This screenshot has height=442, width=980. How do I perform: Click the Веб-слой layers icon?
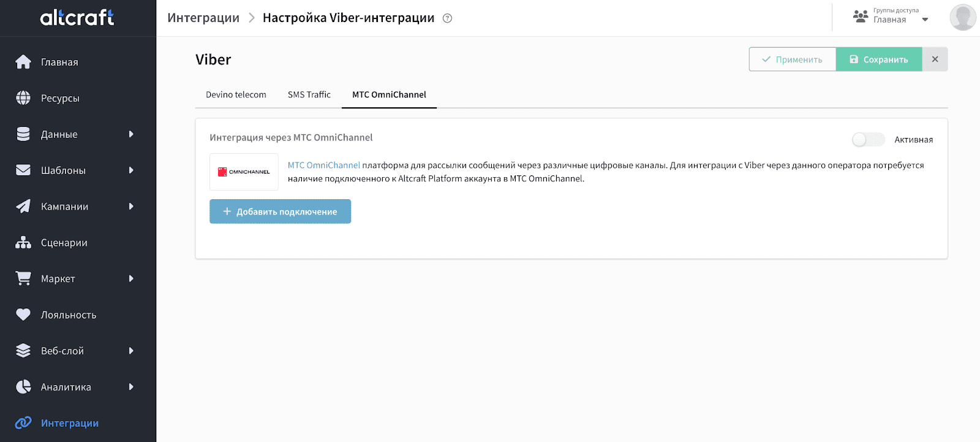(23, 351)
